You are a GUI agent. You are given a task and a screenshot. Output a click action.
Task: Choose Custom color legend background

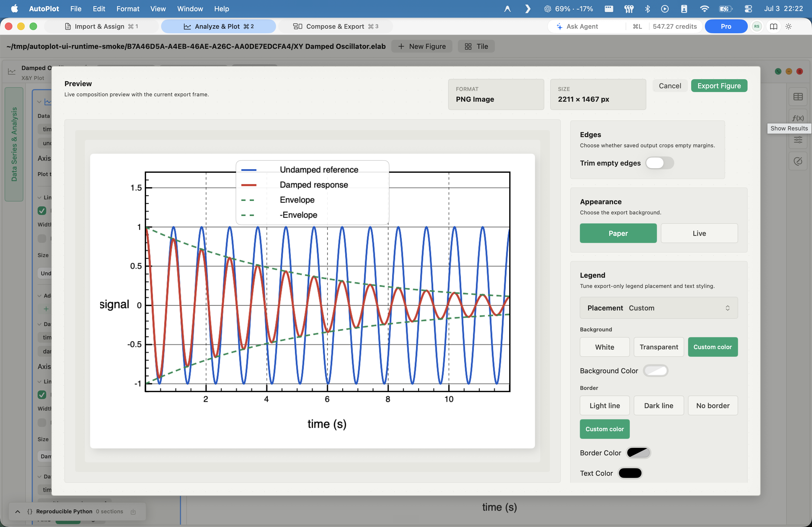712,347
